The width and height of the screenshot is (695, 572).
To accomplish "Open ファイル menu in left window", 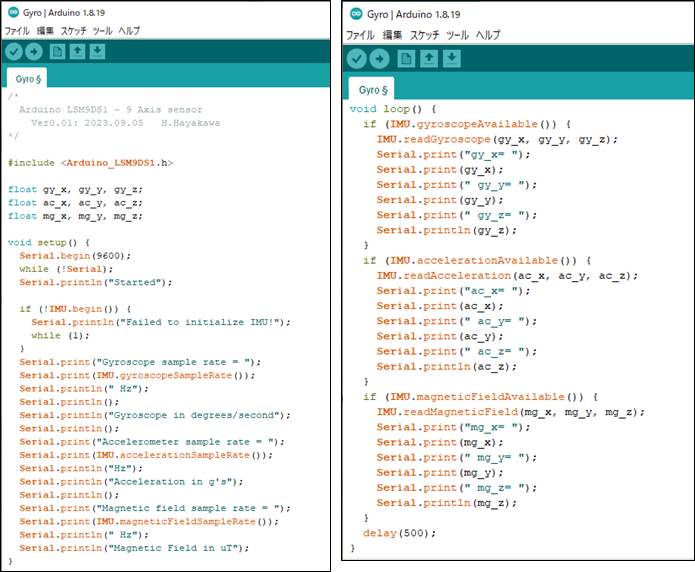I will [x=17, y=31].
